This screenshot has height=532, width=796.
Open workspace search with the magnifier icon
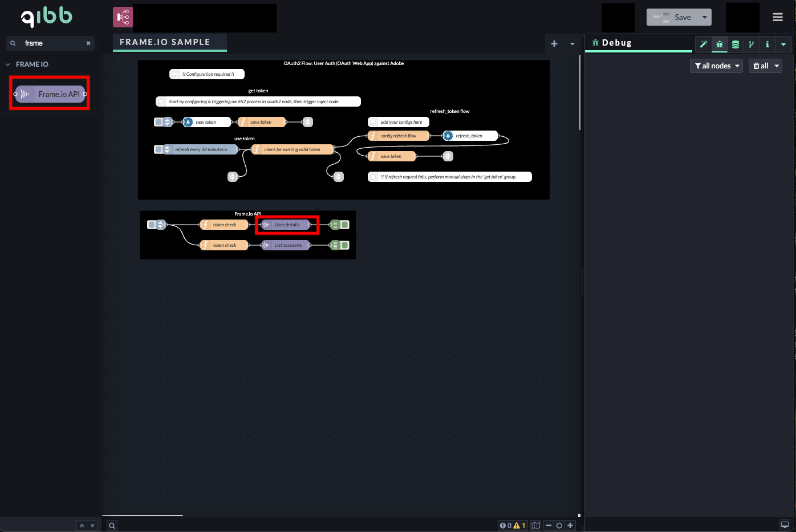[112, 525]
